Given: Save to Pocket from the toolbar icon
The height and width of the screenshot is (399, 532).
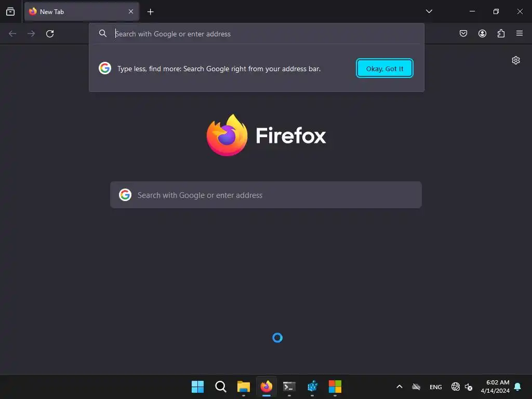Looking at the screenshot, I should (x=463, y=33).
